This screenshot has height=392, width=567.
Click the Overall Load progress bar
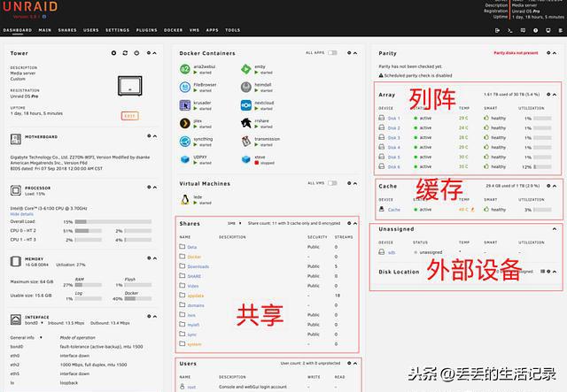click(x=113, y=221)
